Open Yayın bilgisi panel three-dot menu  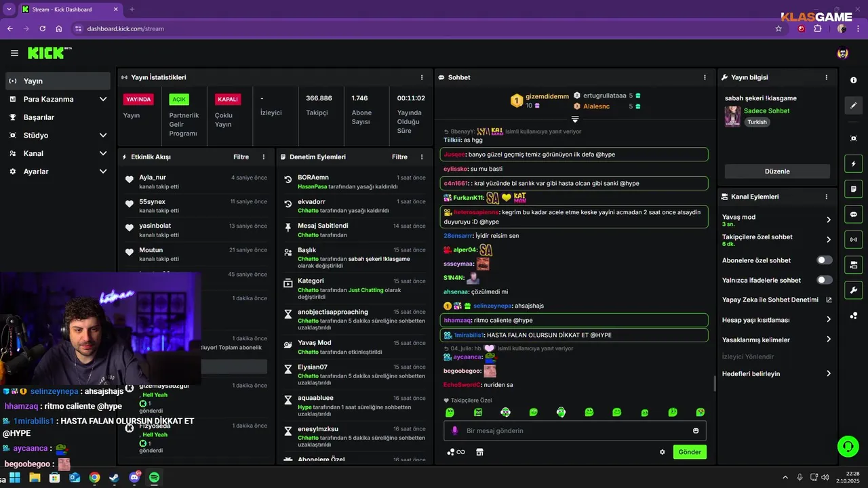point(826,77)
